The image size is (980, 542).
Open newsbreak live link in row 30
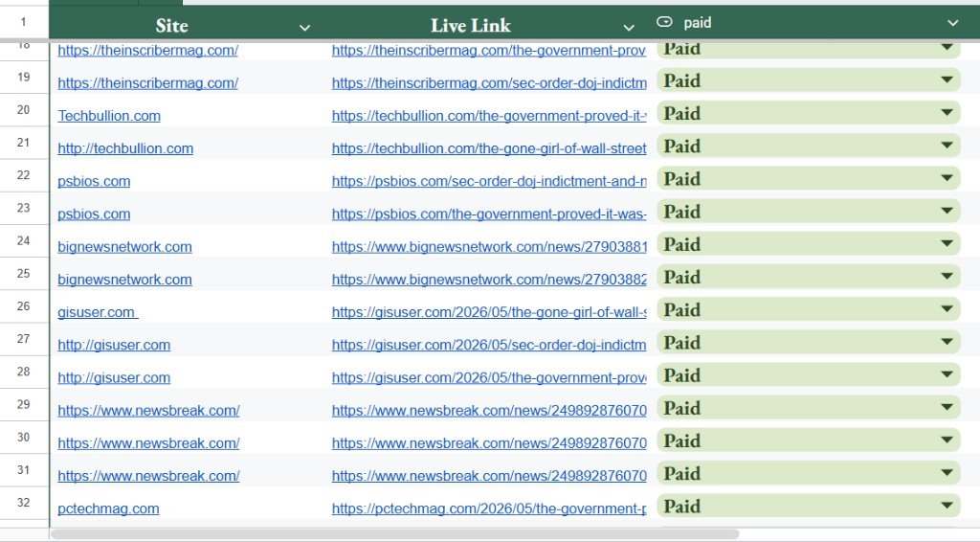(x=489, y=443)
